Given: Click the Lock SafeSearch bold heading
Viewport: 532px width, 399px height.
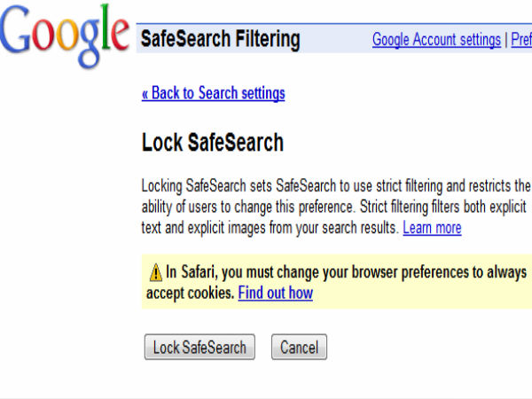Looking at the screenshot, I should click(x=213, y=142).
